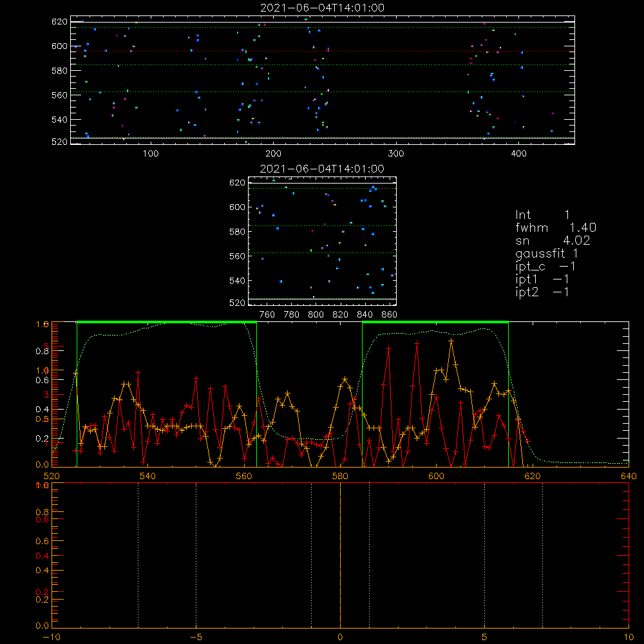Click the y-axis label 580 in top plot
Image resolution: width=644 pixels, height=644 pixels.
tap(59, 71)
